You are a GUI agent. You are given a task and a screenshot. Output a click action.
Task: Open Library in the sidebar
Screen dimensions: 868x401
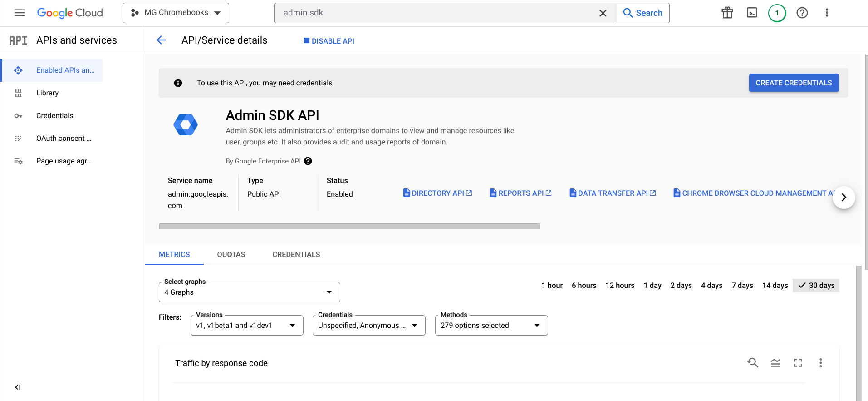48,93
